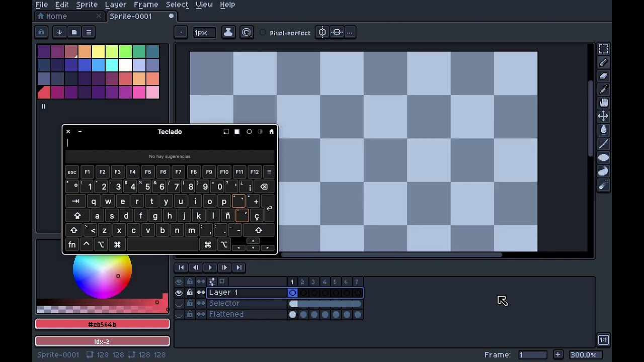Open the Select menu
The image size is (644, 362).
(x=177, y=5)
